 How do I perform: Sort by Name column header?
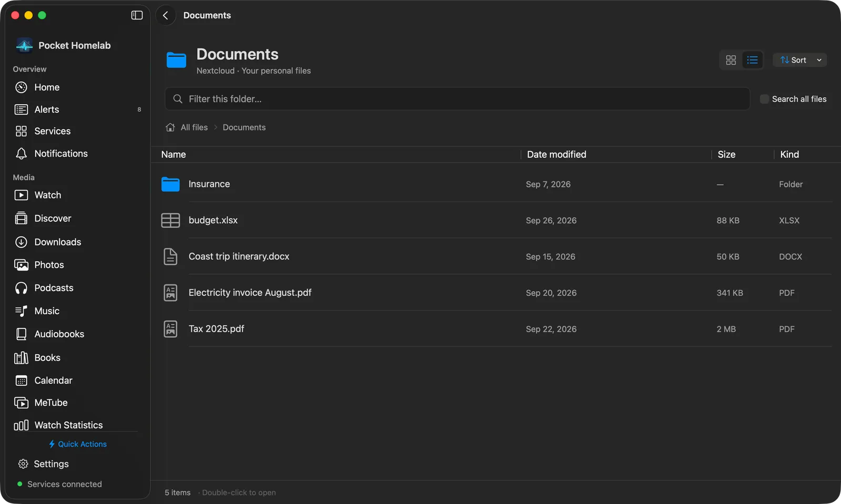click(173, 155)
